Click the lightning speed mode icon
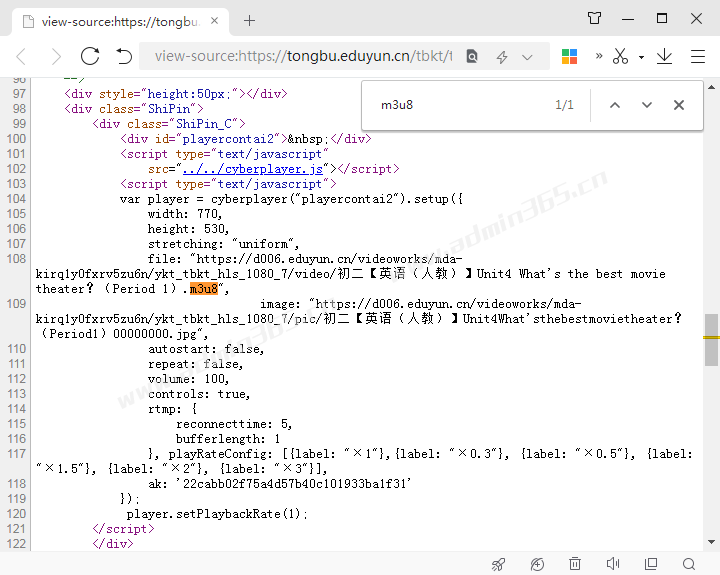 pos(502,57)
